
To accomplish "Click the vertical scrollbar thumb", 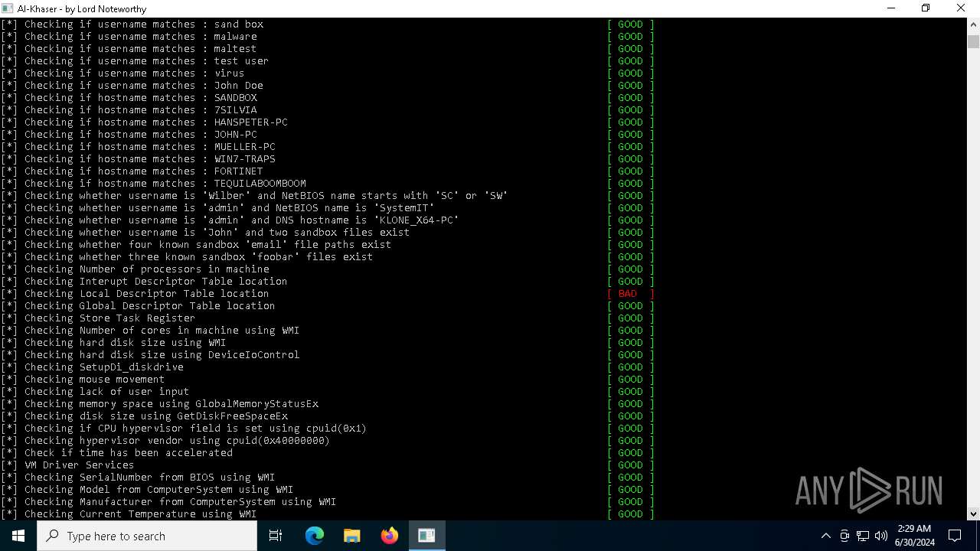I will [x=973, y=41].
